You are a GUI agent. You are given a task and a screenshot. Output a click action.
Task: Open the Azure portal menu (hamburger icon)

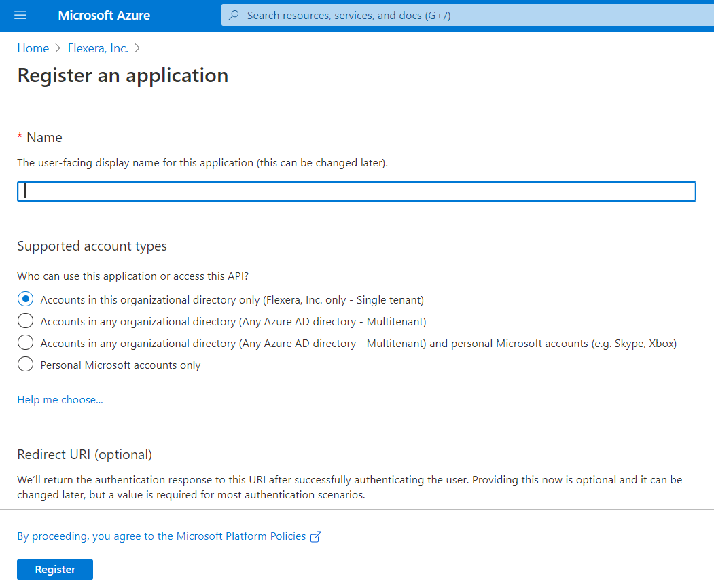pyautogui.click(x=20, y=15)
